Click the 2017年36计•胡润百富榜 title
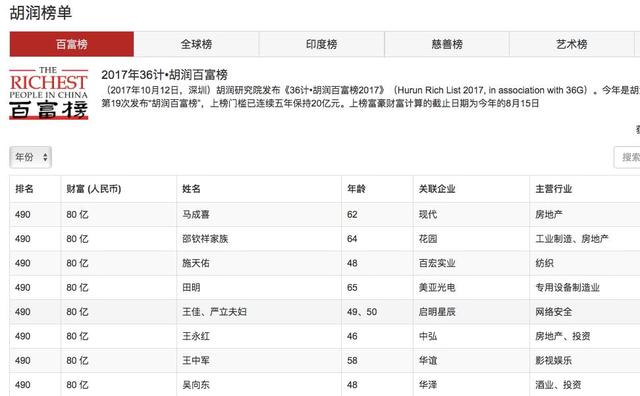This screenshot has height=396, width=640. [x=164, y=75]
